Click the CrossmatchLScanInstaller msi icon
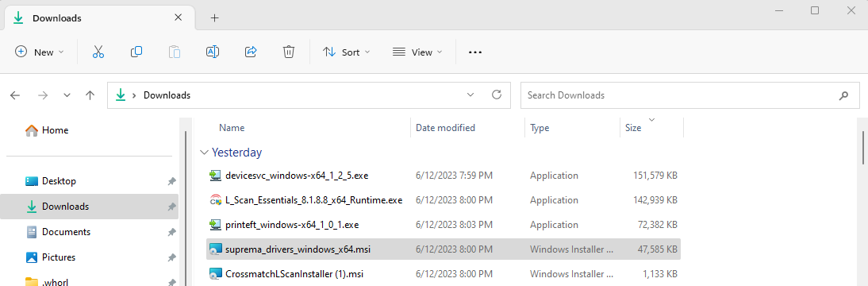This screenshot has height=286, width=868. point(215,274)
